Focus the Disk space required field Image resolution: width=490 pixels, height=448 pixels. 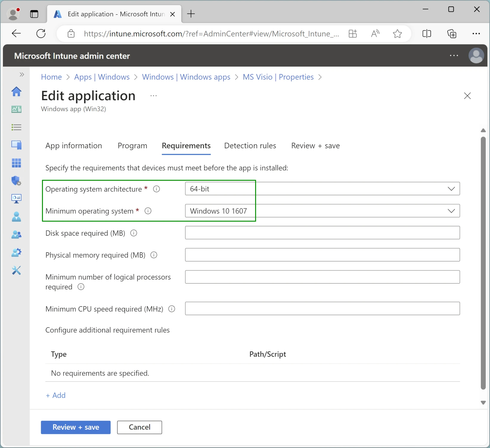tap(322, 233)
